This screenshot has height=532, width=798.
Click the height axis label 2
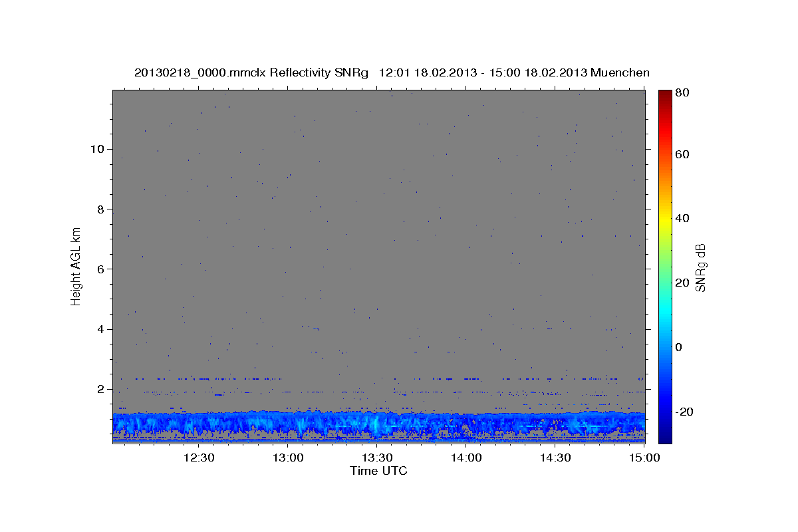click(102, 389)
